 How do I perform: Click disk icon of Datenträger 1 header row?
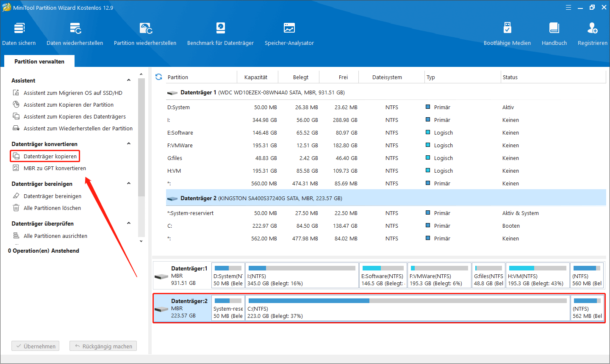(x=172, y=93)
